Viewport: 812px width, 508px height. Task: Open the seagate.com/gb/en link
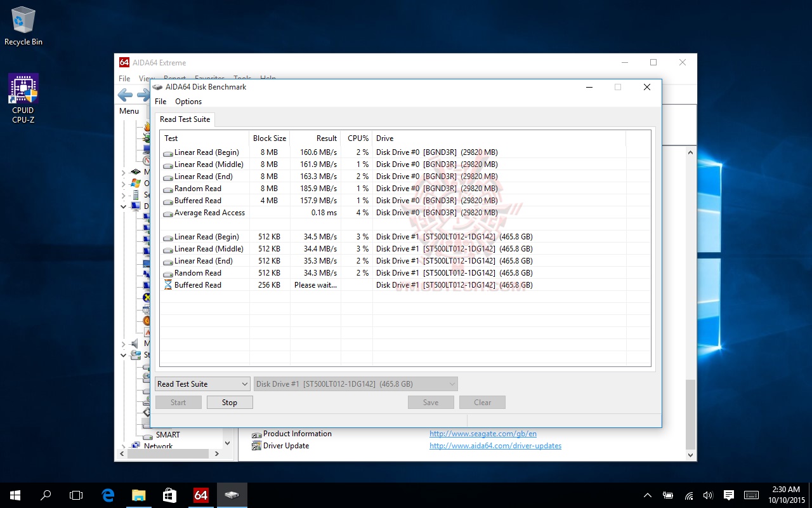click(483, 434)
